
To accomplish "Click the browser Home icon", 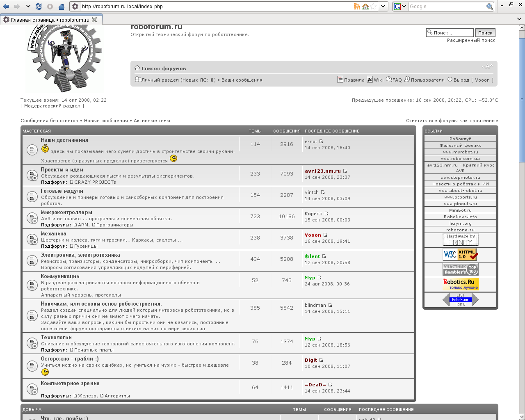I will click(x=62, y=7).
